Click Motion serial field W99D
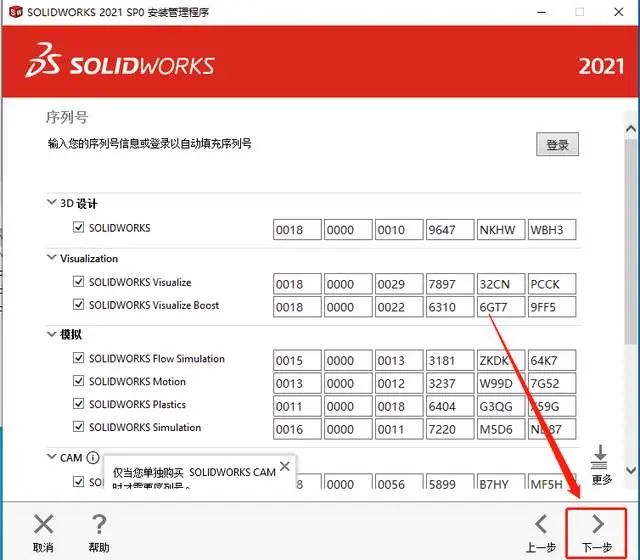The image size is (640, 560). click(501, 383)
